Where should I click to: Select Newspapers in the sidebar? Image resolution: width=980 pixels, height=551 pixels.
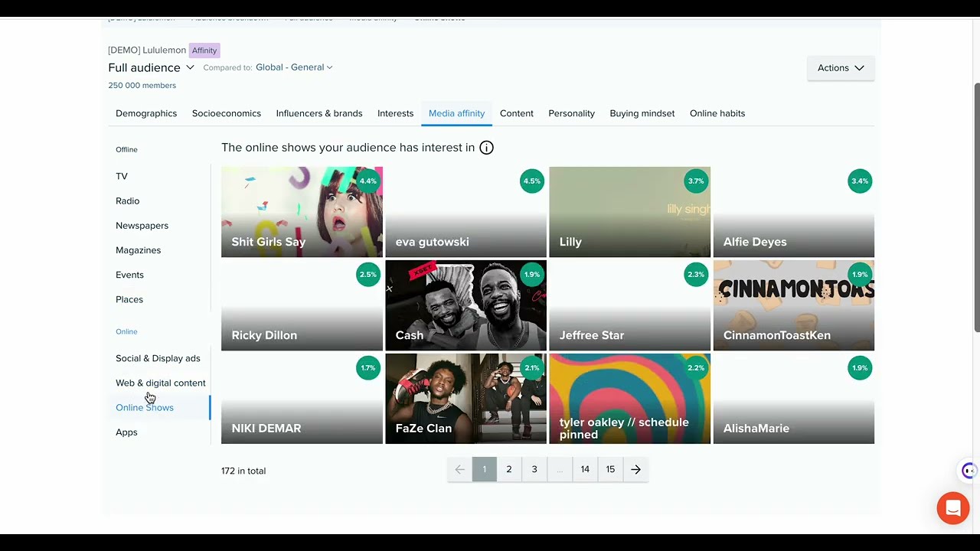pos(142,226)
